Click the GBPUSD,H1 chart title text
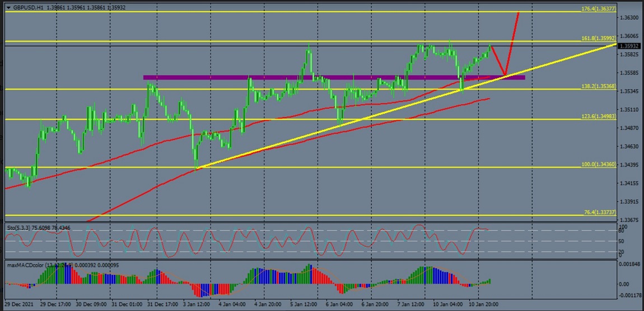 click(x=27, y=7)
